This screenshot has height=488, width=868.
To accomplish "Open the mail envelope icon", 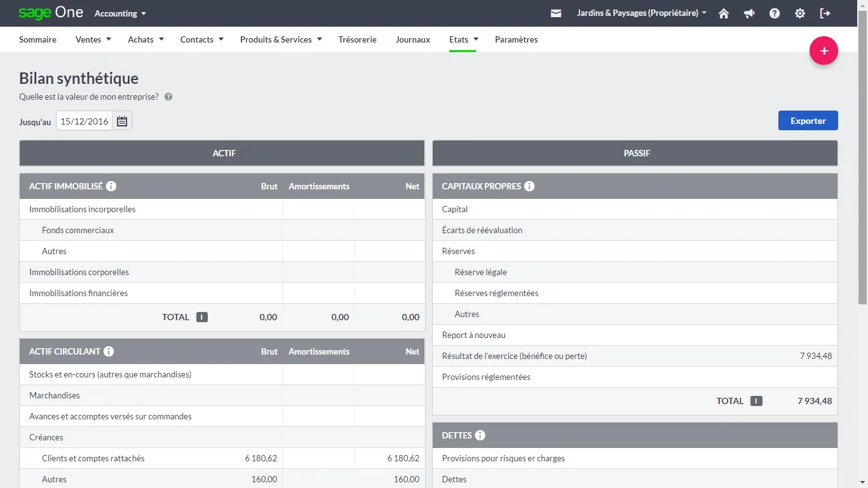I will coord(556,13).
